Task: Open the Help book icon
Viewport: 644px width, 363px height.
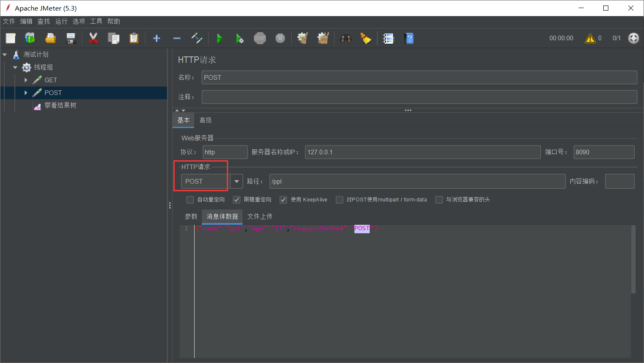Action: [409, 38]
